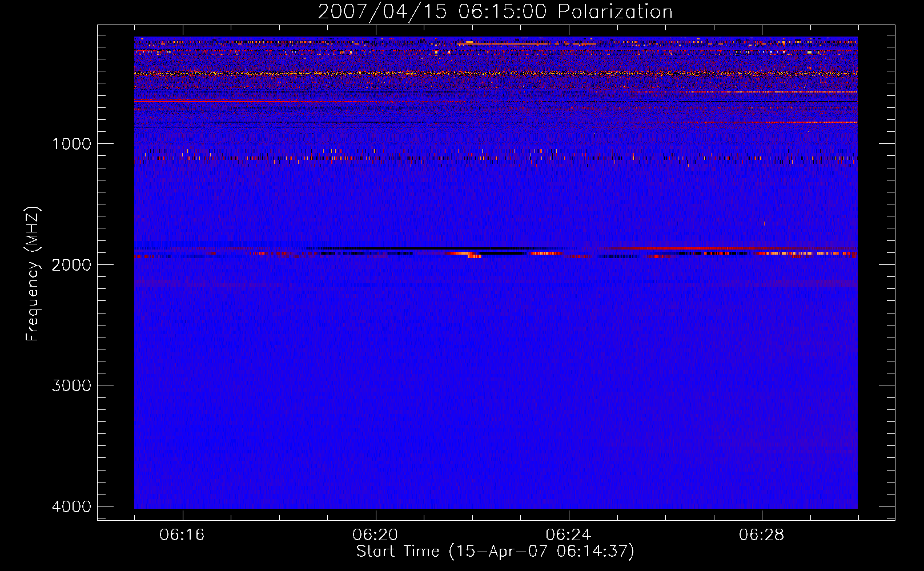Click the plot title '2007/04/15 06:15:00 Polarization'

495,12
